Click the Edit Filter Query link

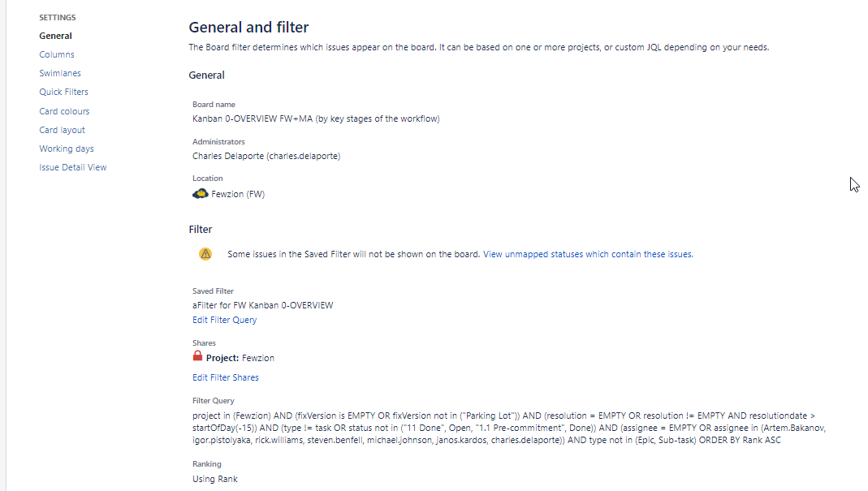pyautogui.click(x=224, y=319)
